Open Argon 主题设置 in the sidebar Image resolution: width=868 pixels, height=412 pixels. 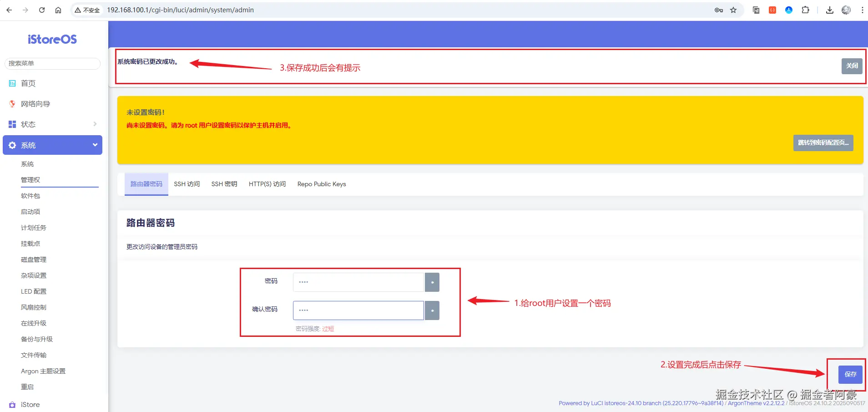[43, 371]
